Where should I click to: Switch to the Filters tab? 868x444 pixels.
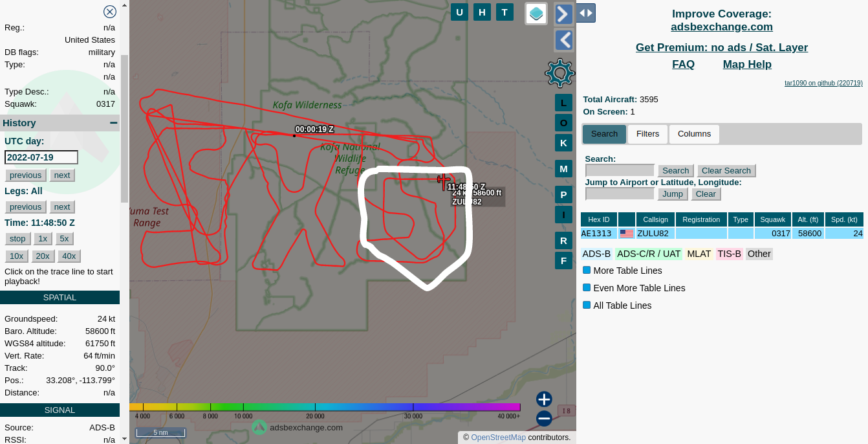(x=647, y=134)
